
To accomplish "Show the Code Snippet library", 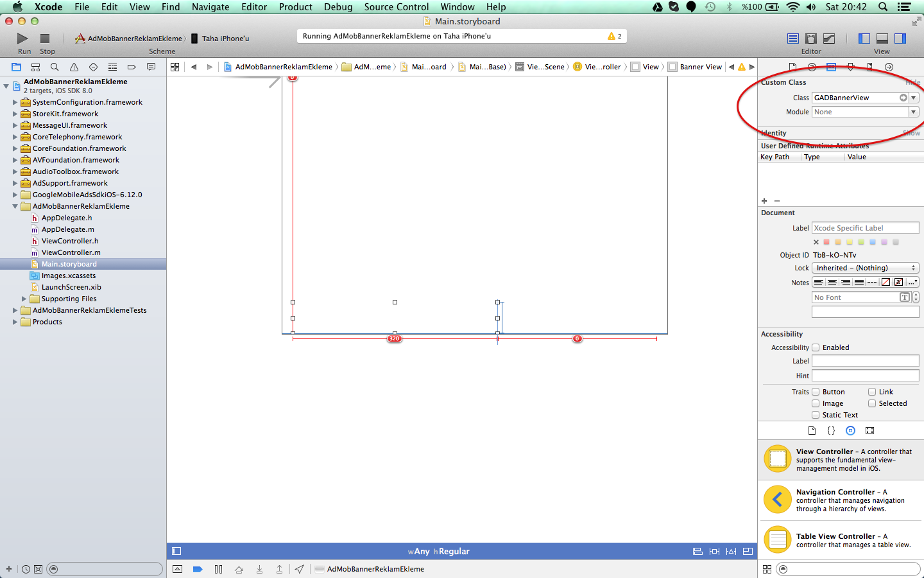I will pyautogui.click(x=831, y=431).
